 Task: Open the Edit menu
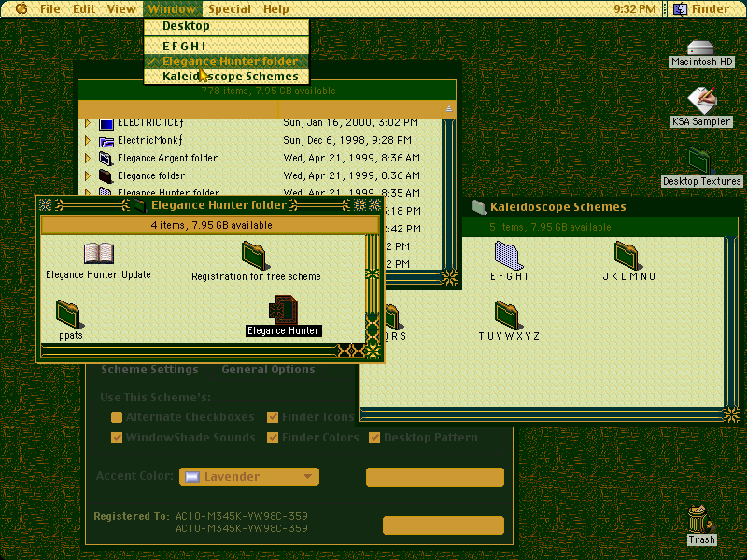pyautogui.click(x=84, y=9)
